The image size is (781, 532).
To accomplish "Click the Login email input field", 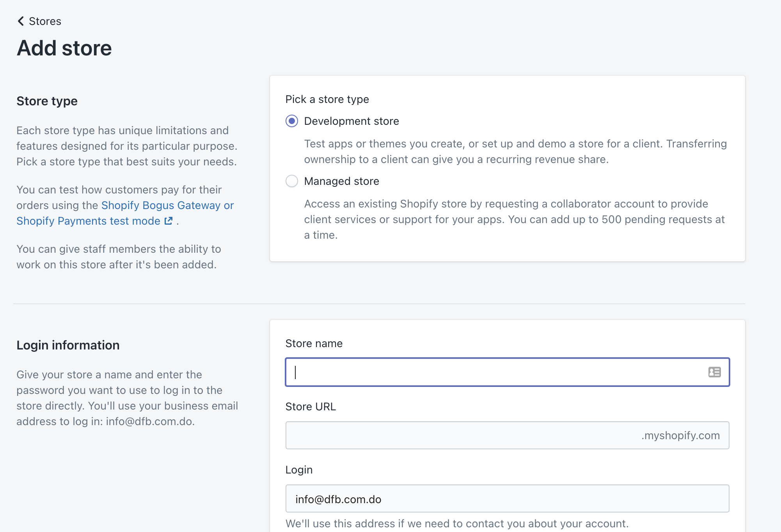I will tap(507, 499).
